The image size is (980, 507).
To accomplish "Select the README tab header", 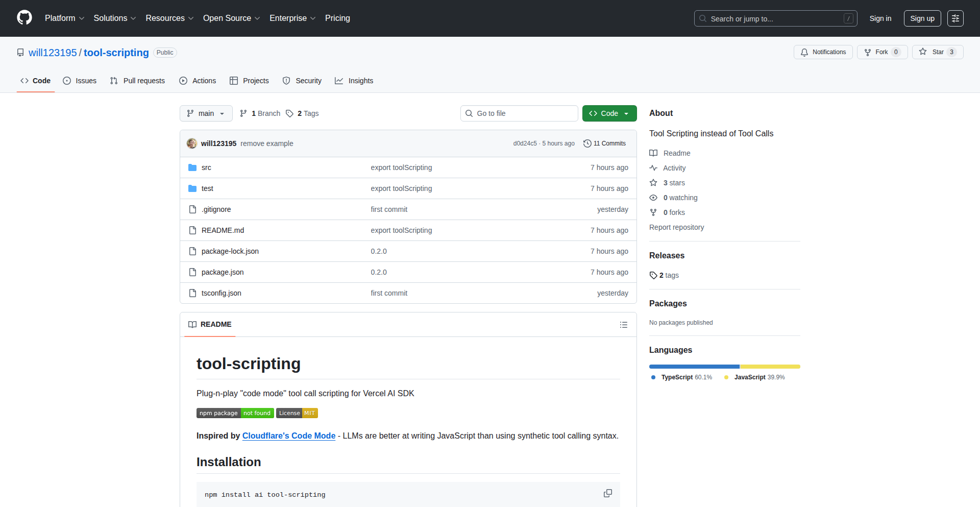I will click(x=210, y=324).
